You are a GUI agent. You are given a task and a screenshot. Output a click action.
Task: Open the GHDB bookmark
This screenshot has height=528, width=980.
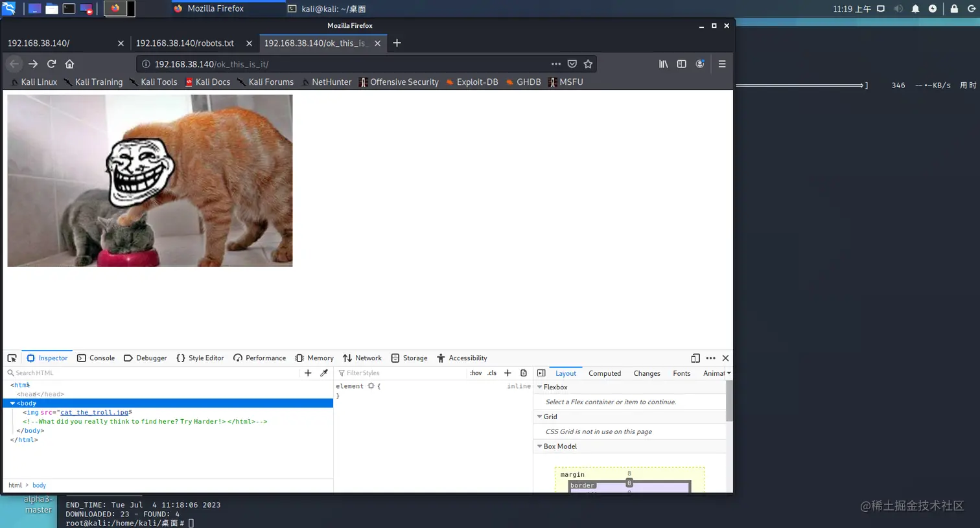click(x=523, y=82)
